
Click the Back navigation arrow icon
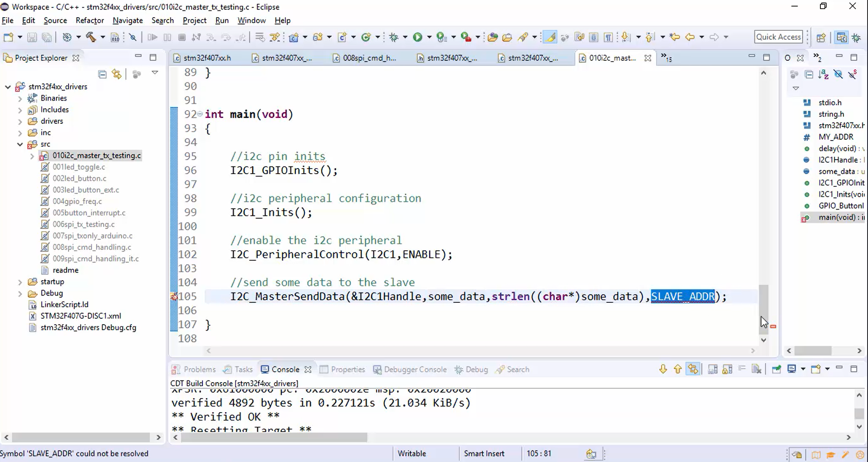coord(690,37)
